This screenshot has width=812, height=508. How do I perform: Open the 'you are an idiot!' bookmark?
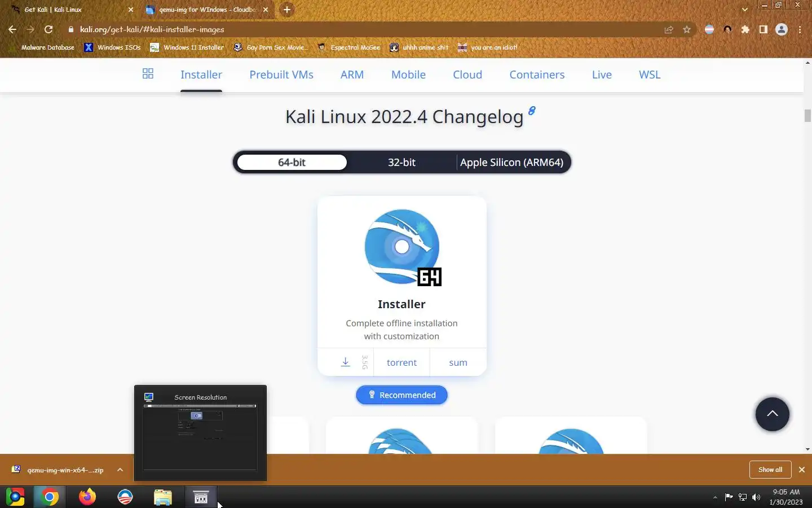tap(488, 47)
